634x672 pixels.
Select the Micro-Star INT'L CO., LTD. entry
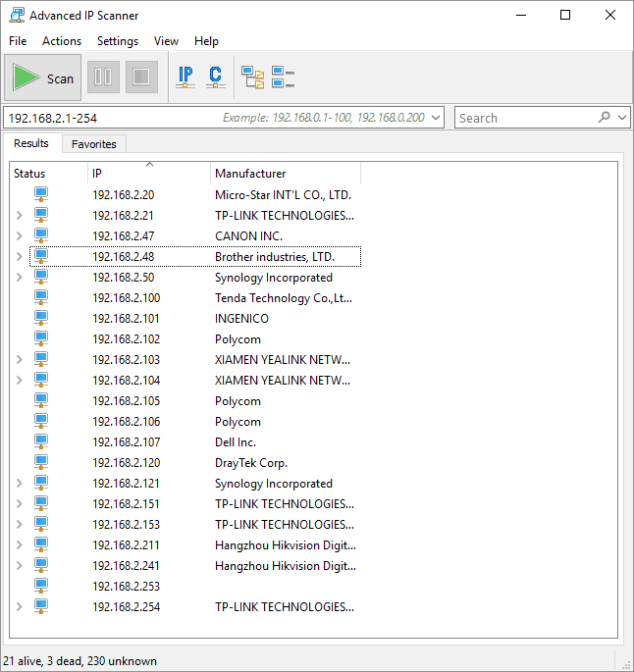coord(283,195)
